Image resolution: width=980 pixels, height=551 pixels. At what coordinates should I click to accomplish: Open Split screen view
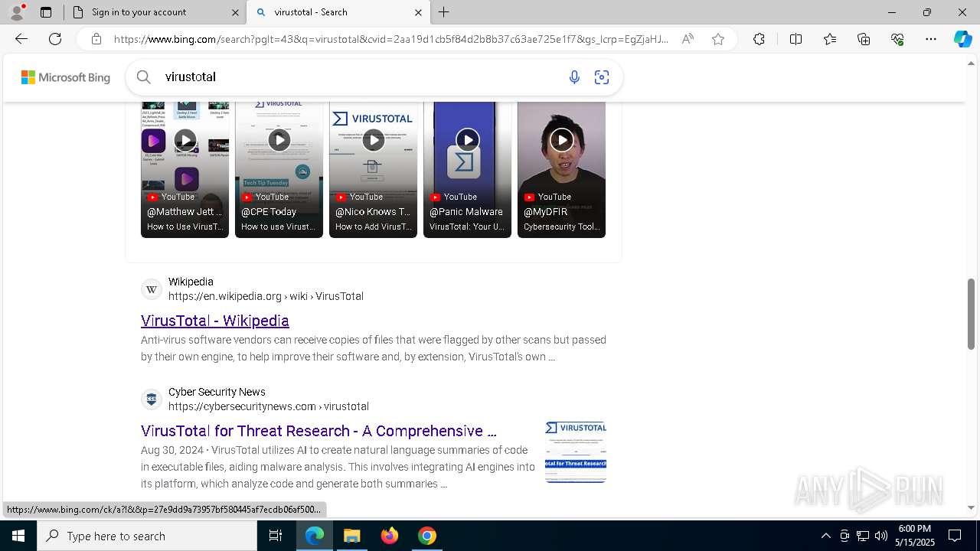tap(795, 39)
